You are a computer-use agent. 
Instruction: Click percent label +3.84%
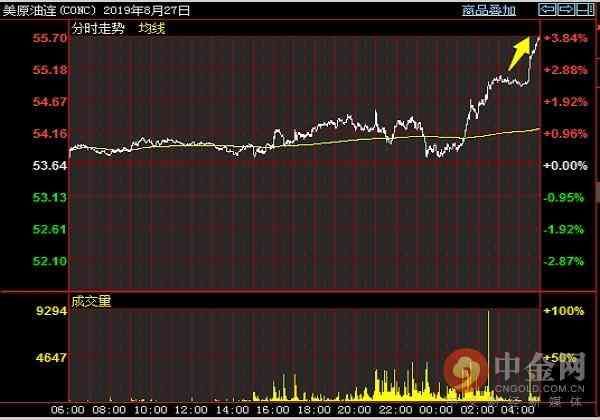566,38
